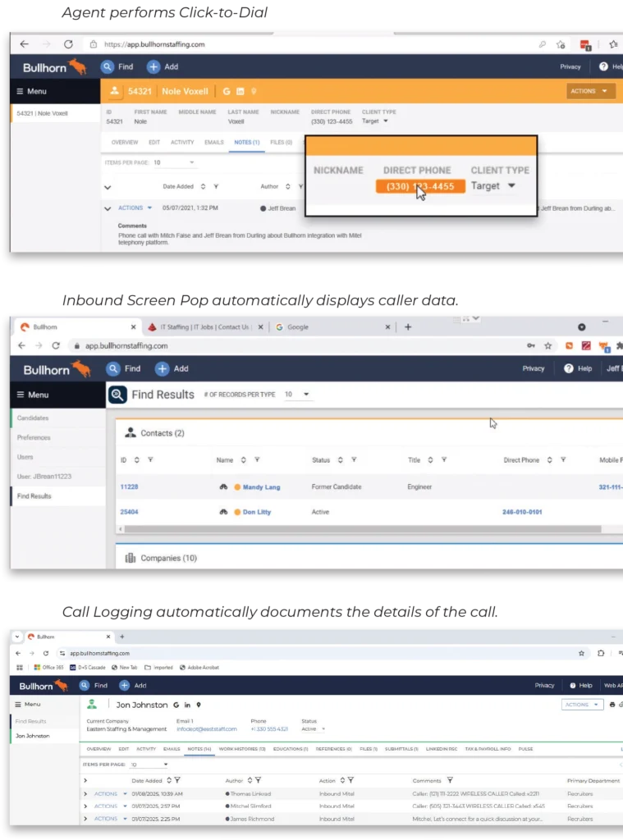Click the browser back arrow in top screenshot
Screen dimensions: 623x840
point(24,44)
